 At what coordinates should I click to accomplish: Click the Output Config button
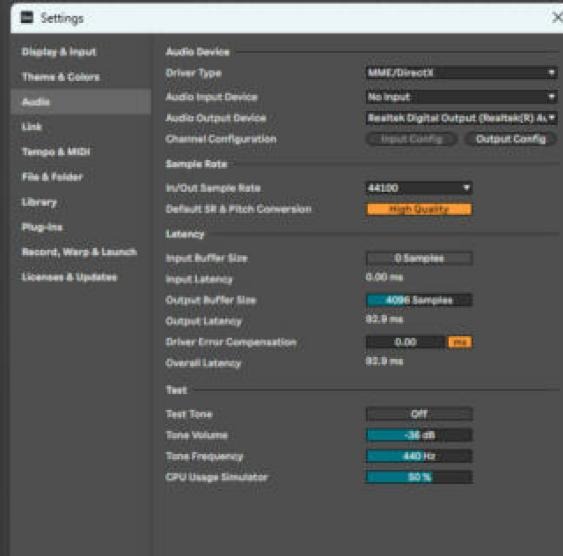point(511,139)
